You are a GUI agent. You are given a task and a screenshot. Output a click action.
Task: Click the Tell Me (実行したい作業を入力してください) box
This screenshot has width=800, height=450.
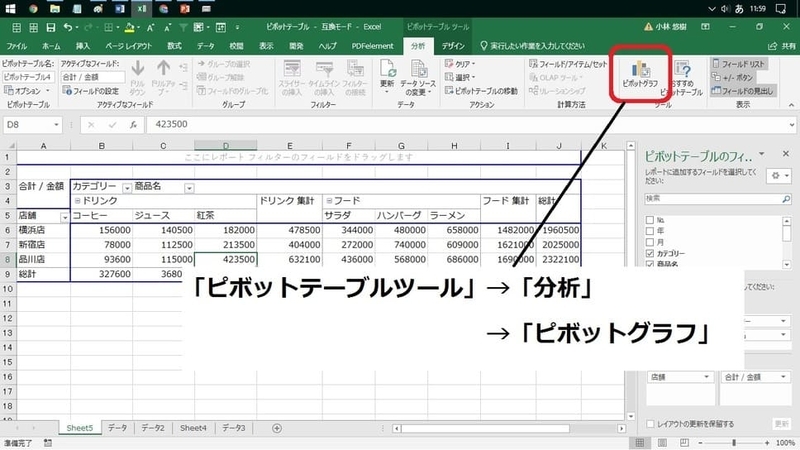(x=533, y=46)
